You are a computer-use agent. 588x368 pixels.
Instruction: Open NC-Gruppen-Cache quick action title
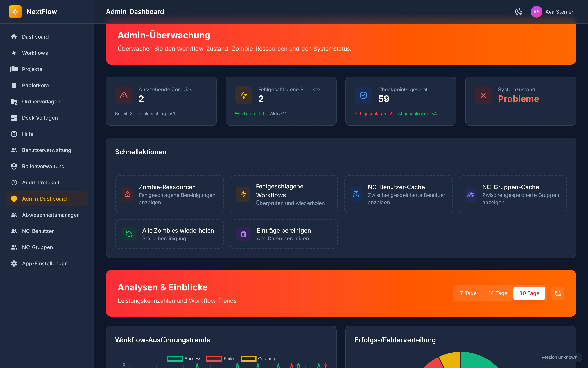(510, 187)
